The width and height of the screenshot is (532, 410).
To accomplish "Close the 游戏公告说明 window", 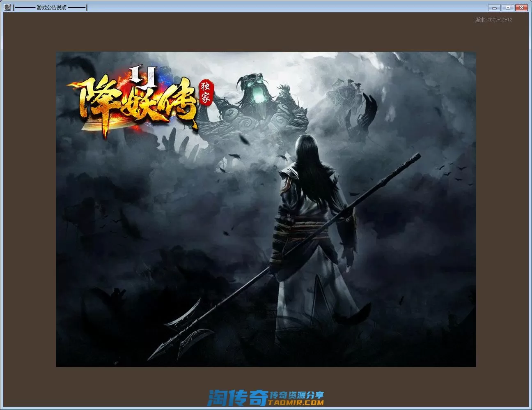I will tap(521, 7).
